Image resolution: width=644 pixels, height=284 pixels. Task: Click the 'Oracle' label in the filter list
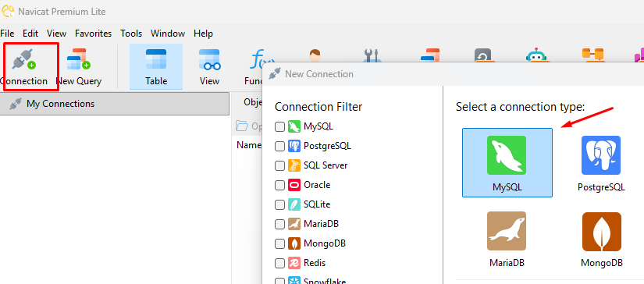[x=317, y=185]
